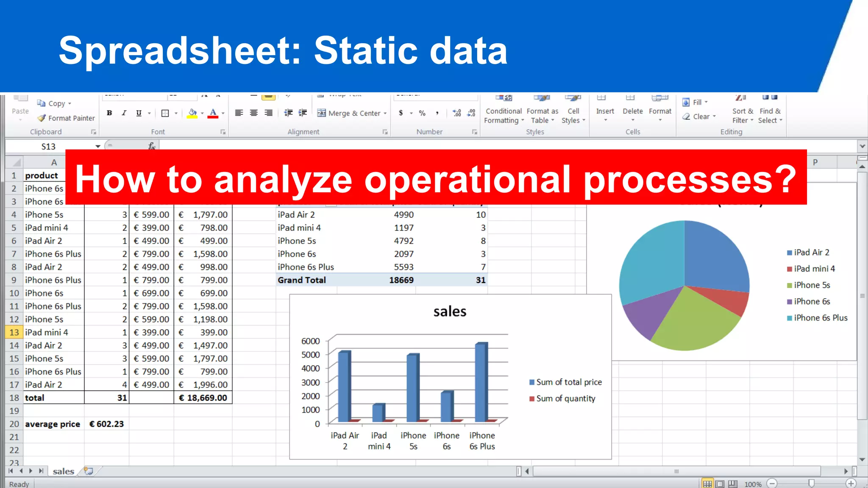The height and width of the screenshot is (488, 868).
Task: Align text left
Action: (239, 113)
